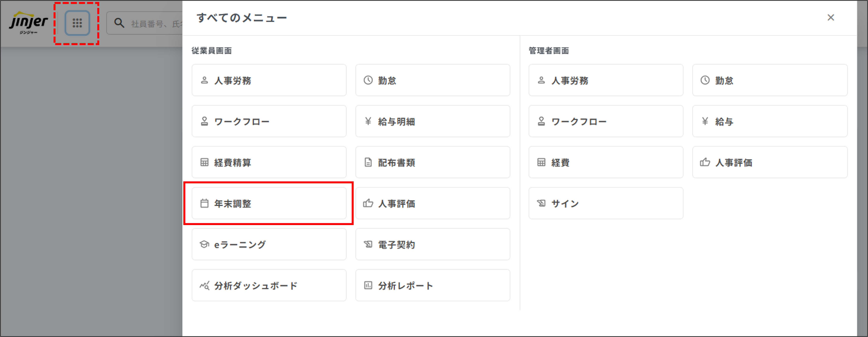Select 人事労務 under 従業員画面
868x337 pixels.
pyautogui.click(x=269, y=80)
